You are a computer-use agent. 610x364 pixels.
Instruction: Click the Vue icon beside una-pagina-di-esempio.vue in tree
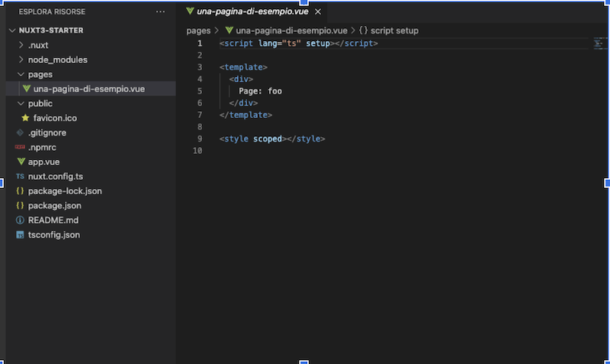[27, 88]
